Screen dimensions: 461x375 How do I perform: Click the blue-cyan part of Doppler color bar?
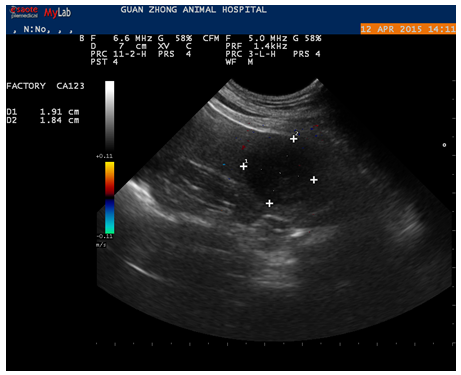(110, 216)
